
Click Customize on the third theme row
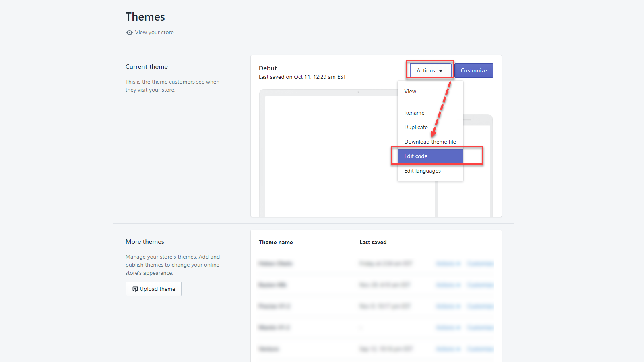(x=480, y=306)
